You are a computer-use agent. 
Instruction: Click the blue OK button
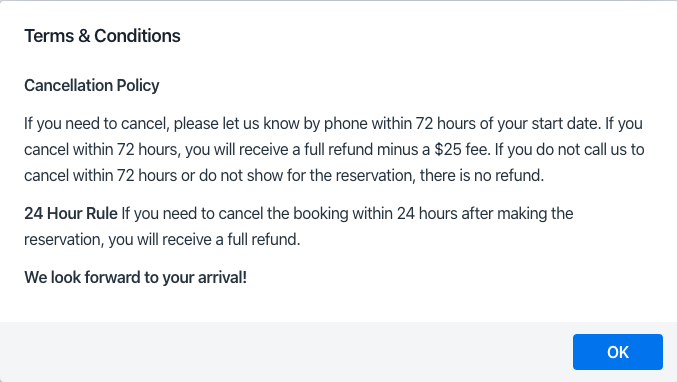pos(617,352)
